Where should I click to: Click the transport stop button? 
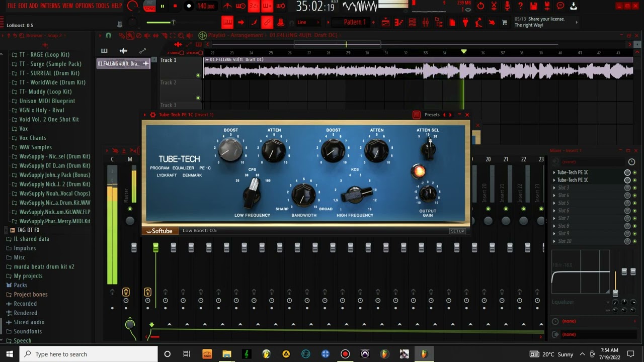tap(175, 6)
